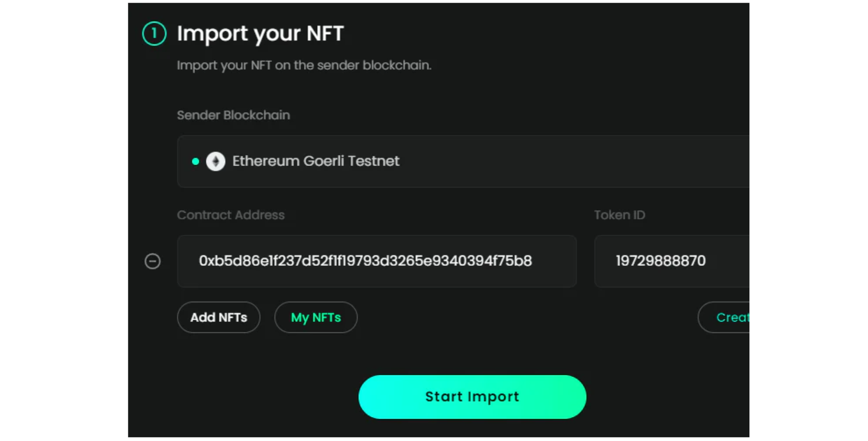Click the step 1 circle icon

tap(154, 33)
